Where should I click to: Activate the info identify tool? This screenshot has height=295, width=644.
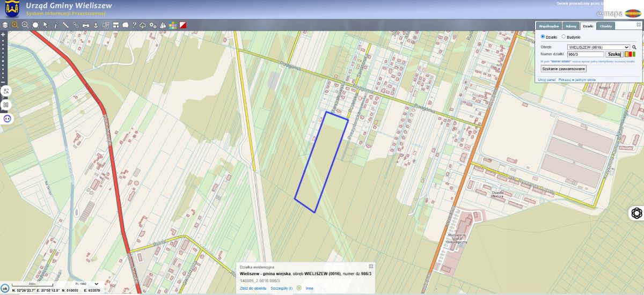tap(55, 25)
